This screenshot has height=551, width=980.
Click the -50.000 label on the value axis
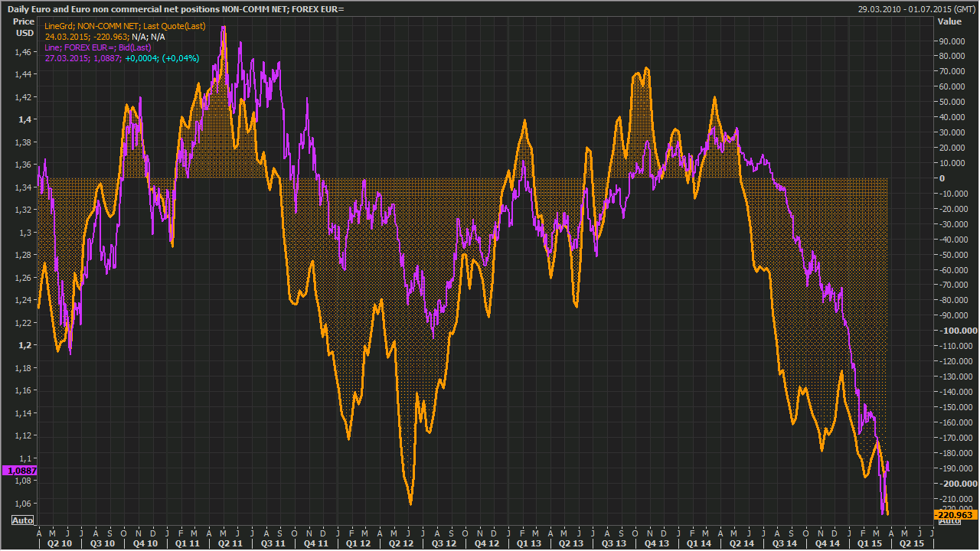coord(954,255)
